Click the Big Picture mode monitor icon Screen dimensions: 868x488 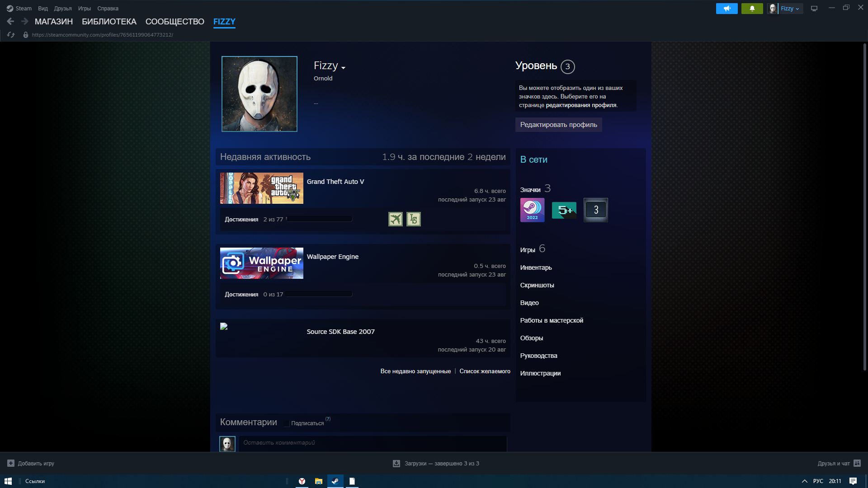814,9
